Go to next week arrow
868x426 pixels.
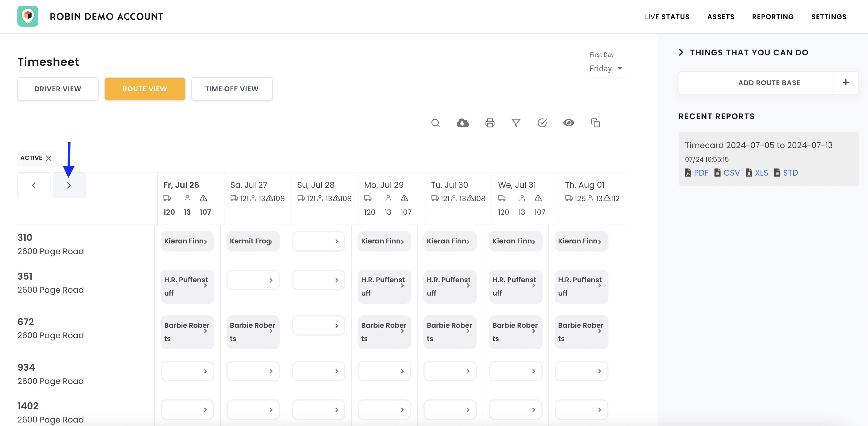click(69, 185)
